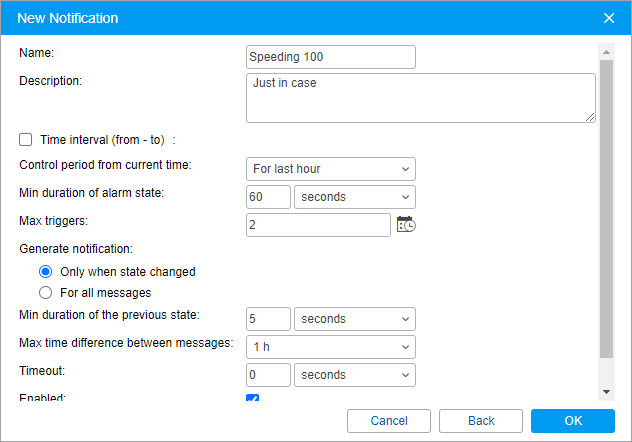632x442 pixels.
Task: Go Back to the previous step
Action: (x=481, y=421)
